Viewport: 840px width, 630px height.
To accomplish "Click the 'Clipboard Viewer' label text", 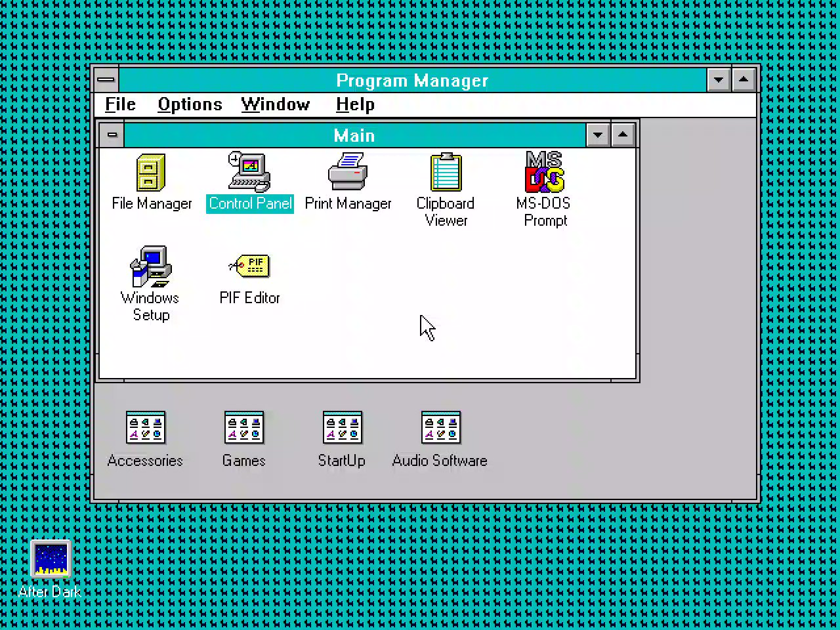I will tap(446, 212).
